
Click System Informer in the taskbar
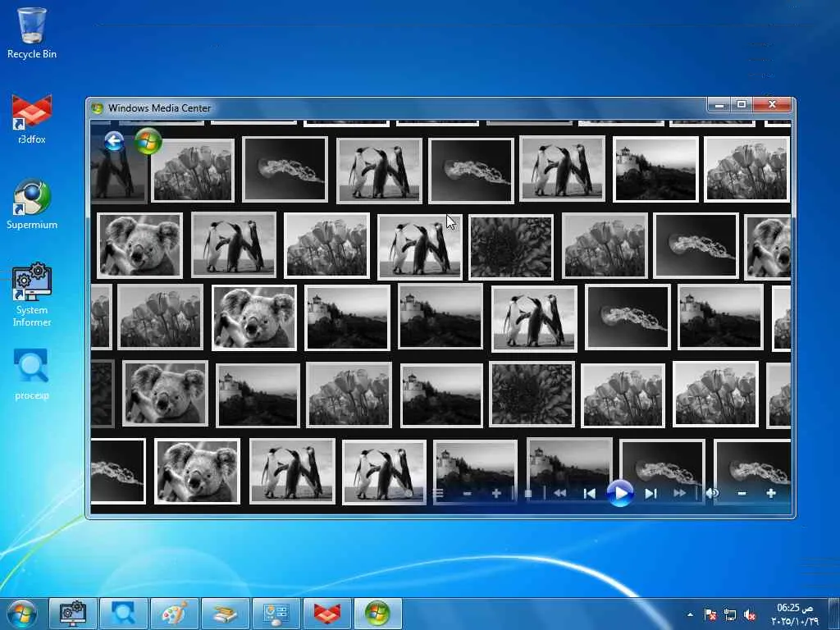tap(73, 614)
